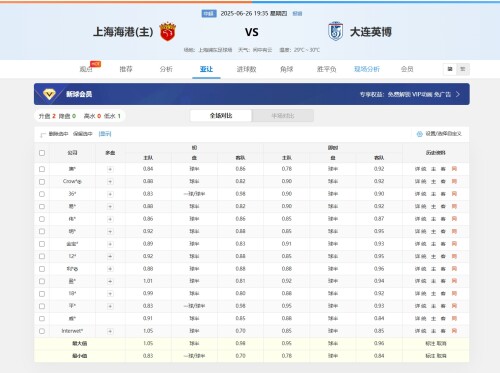Tick the checkbox for the 金宝* row
Viewport: 500px width, 373px height.
point(42,244)
